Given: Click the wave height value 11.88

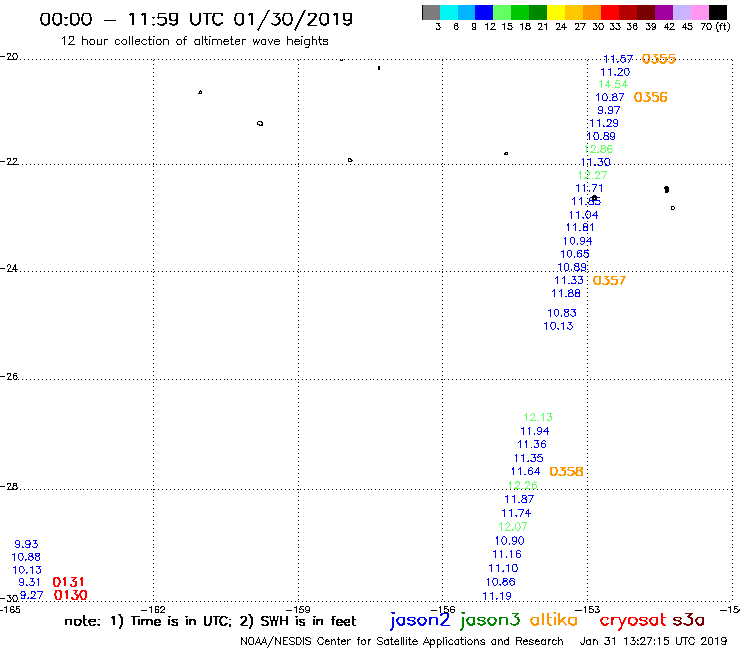Looking at the screenshot, I should (x=566, y=293).
